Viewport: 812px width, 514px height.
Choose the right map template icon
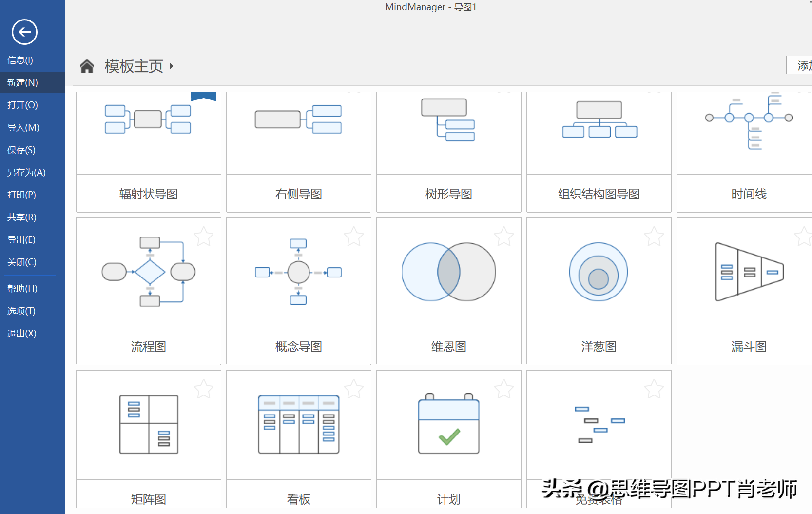point(298,119)
